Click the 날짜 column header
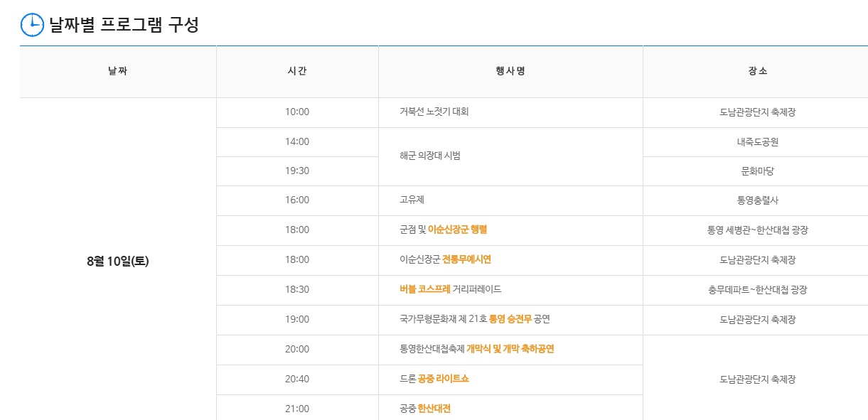The height and width of the screenshot is (420, 868). click(118, 71)
